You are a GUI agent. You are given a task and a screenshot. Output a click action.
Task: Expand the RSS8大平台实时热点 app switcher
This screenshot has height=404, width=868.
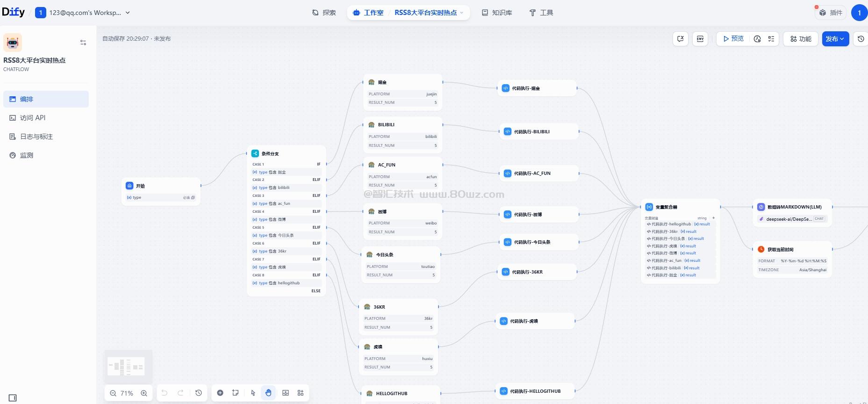pyautogui.click(x=429, y=13)
